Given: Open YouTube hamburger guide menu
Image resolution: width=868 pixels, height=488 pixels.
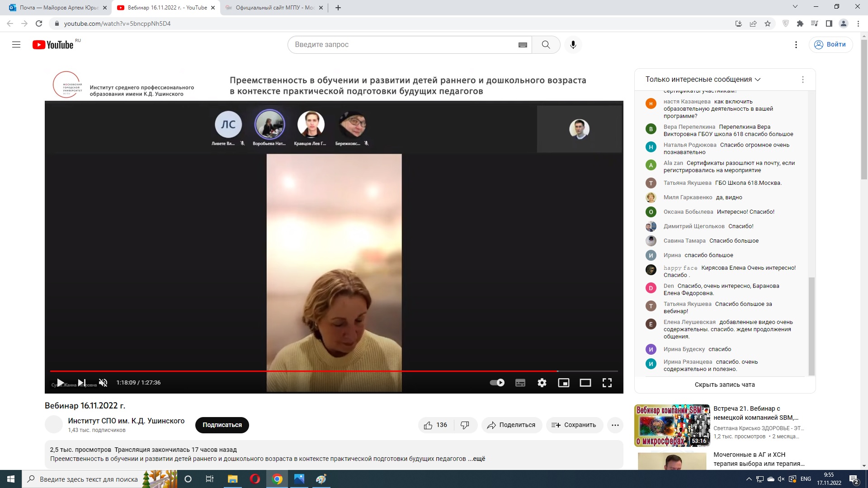Looking at the screenshot, I should click(x=16, y=45).
